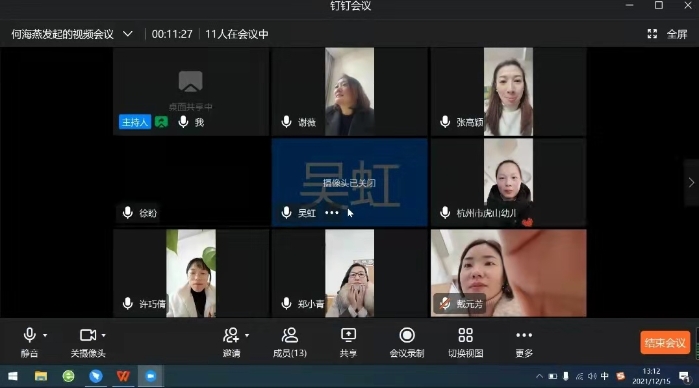Show hidden system tray icons
This screenshot has height=388, width=699.
click(x=539, y=376)
